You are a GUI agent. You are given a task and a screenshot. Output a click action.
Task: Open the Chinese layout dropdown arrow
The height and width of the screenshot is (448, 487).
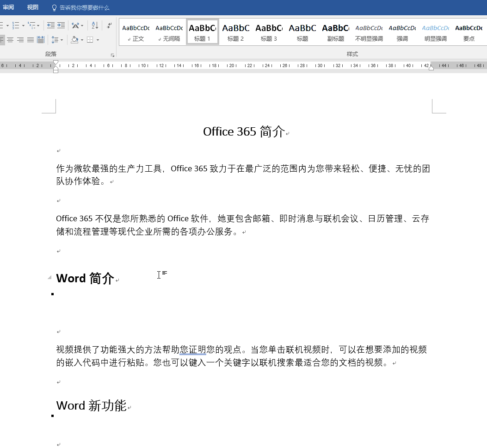tap(82, 25)
